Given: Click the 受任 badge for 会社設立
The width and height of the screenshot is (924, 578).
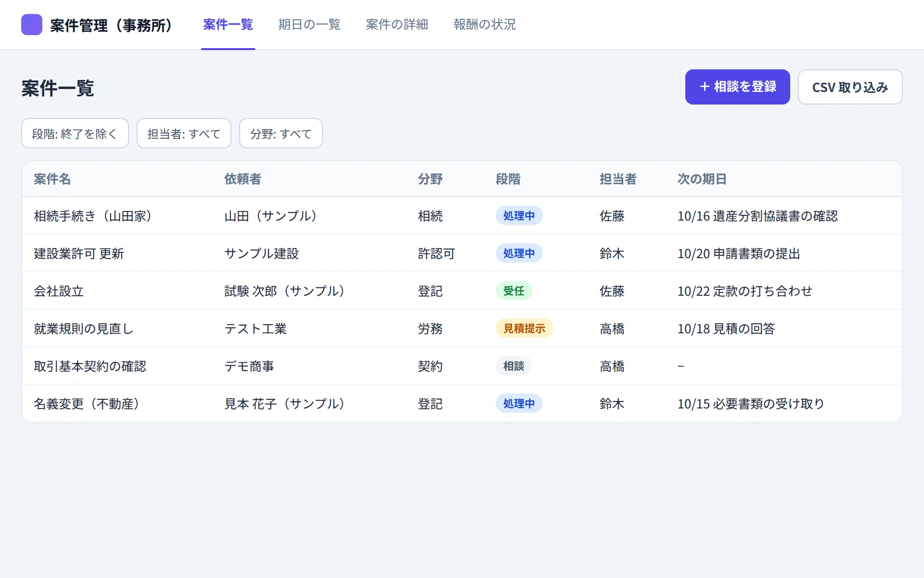Looking at the screenshot, I should [x=514, y=290].
